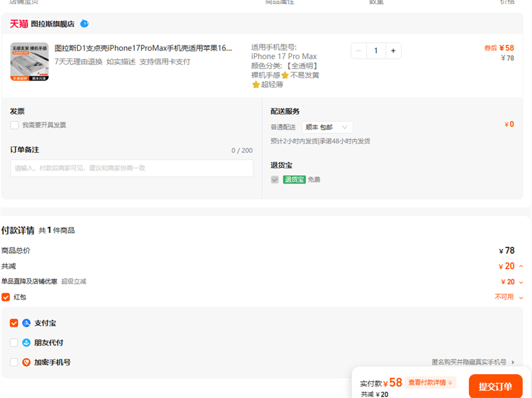Click into the 订单备注 note input field
The image size is (532, 398).
(x=132, y=168)
